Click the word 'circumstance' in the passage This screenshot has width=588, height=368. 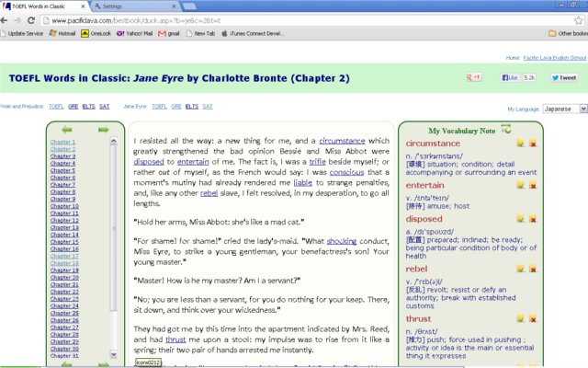342,141
